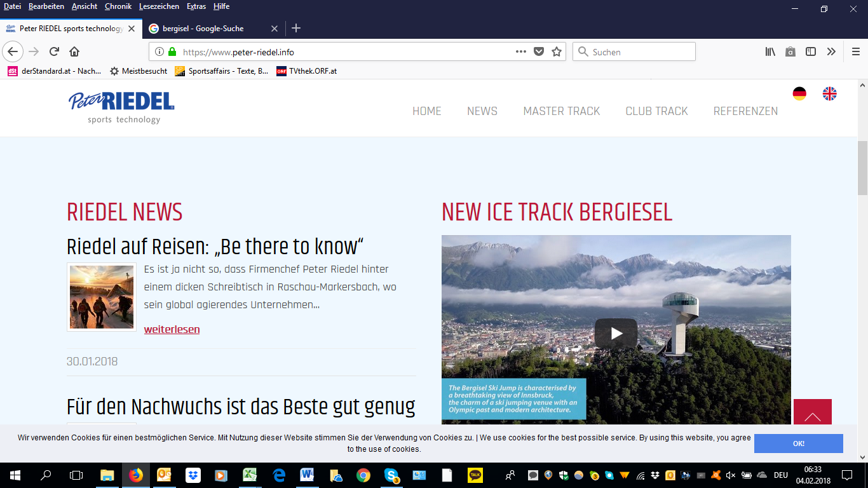Open the NEWS navigation item
This screenshot has height=488, width=868.
coord(482,111)
